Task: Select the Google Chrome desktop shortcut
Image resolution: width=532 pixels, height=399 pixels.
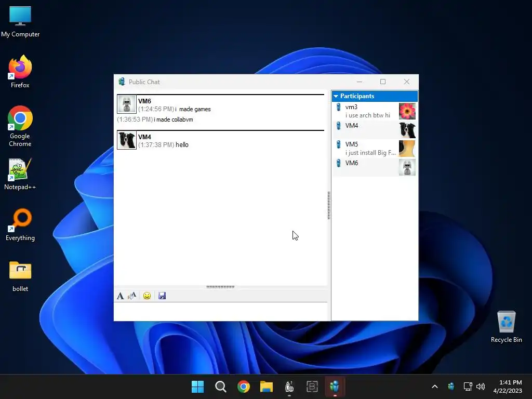Action: tap(20, 126)
